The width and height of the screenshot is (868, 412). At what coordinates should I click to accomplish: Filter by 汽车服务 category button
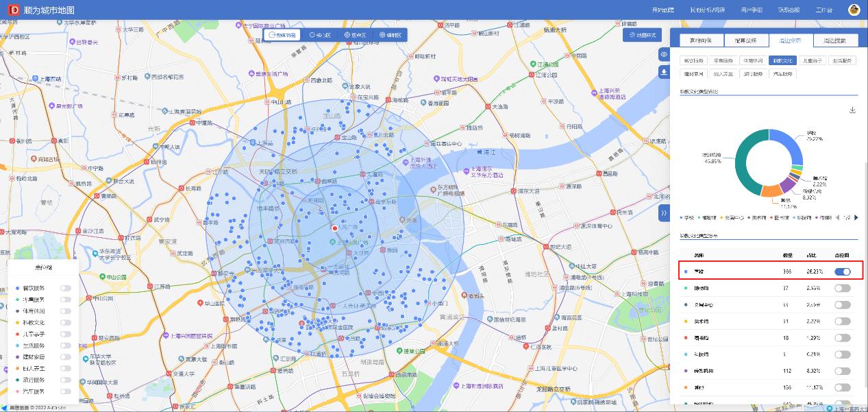click(x=782, y=73)
